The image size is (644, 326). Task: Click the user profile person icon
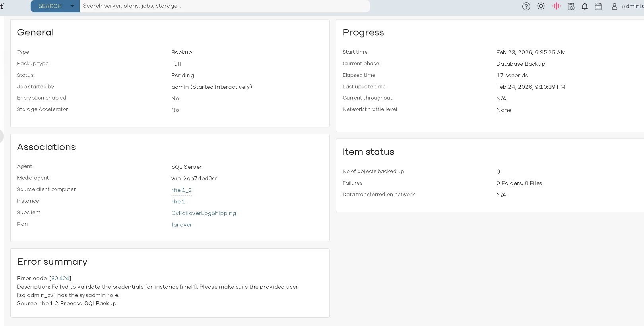tap(615, 6)
